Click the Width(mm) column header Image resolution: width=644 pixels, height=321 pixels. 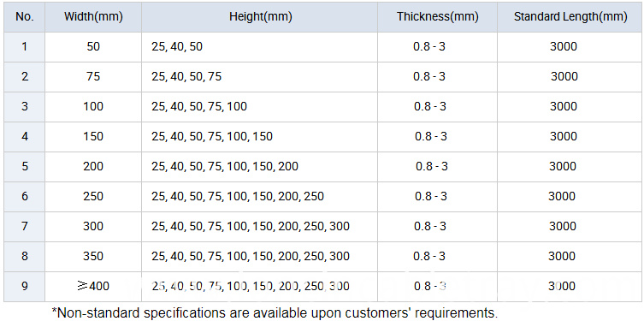tap(93, 17)
